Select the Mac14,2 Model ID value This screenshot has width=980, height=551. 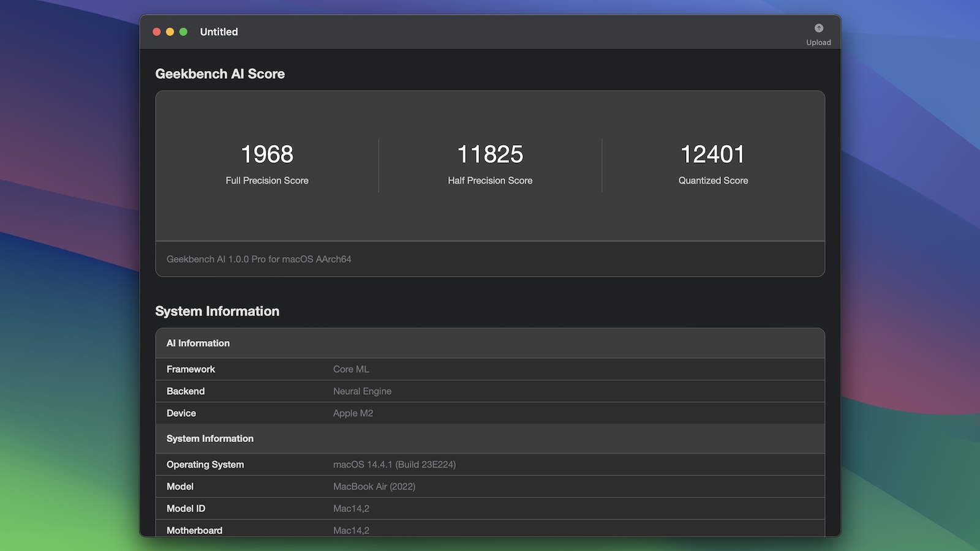(351, 509)
